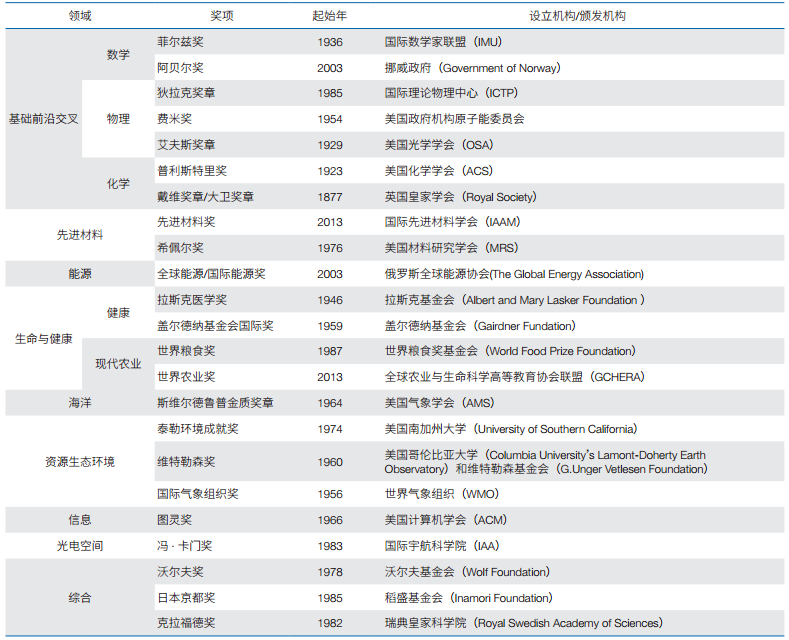Select the 信息 category cell
The width and height of the screenshot is (789, 640).
[x=80, y=520]
